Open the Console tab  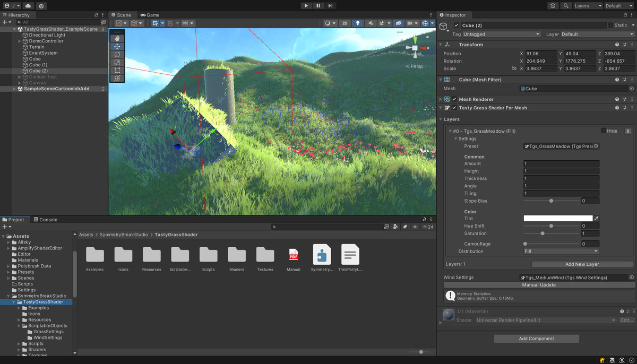[45, 220]
